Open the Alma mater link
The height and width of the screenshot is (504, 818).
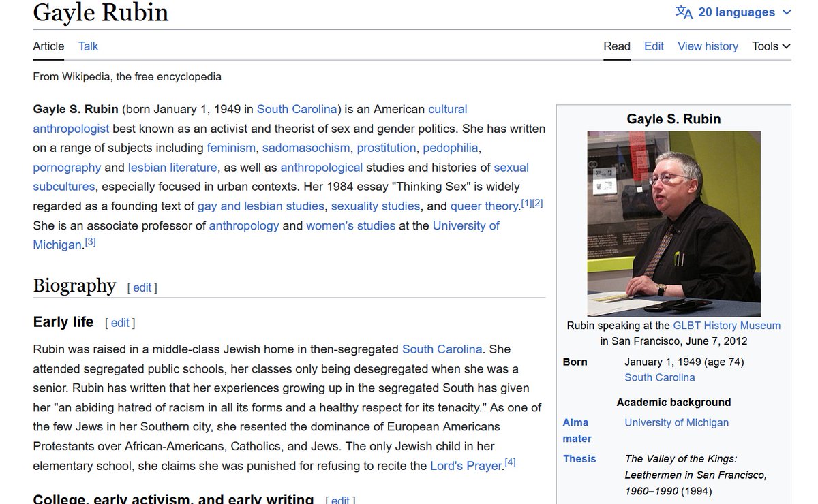click(577, 430)
